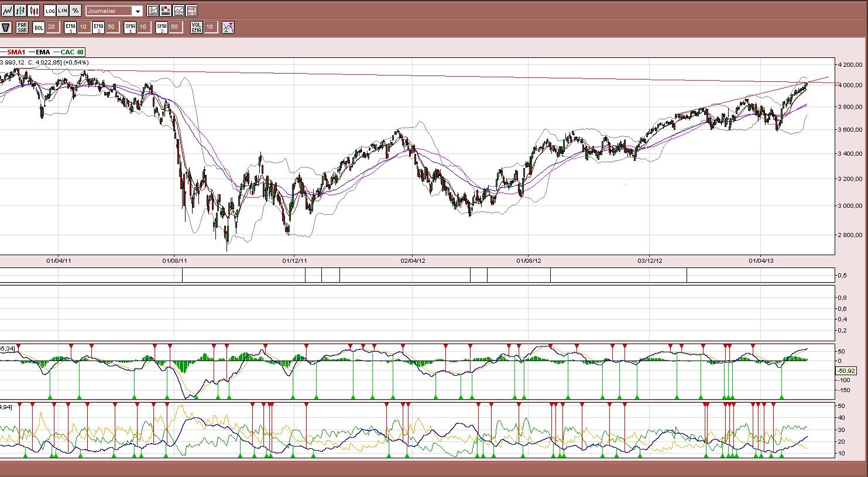Click the EMA legend label
Screen dimensions: 868x477
point(43,53)
